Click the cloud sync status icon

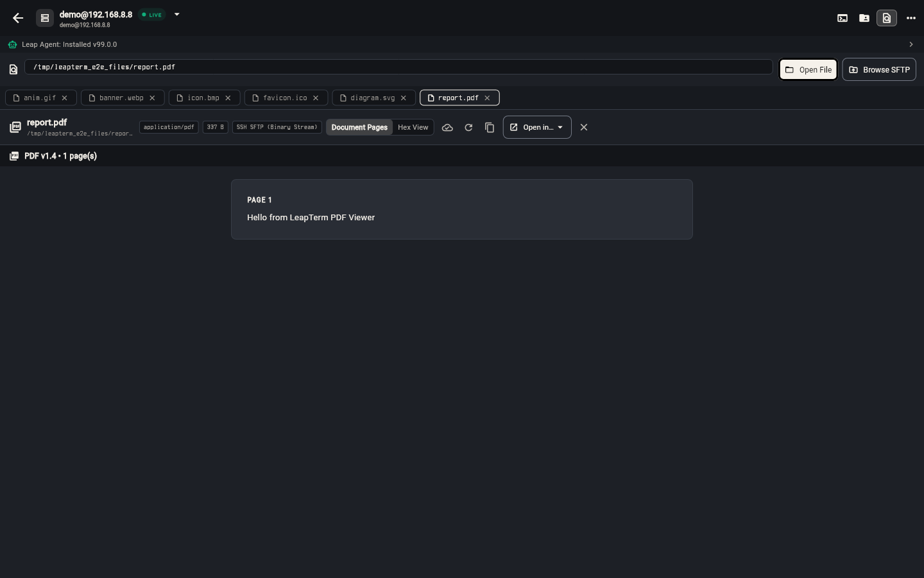tap(447, 127)
